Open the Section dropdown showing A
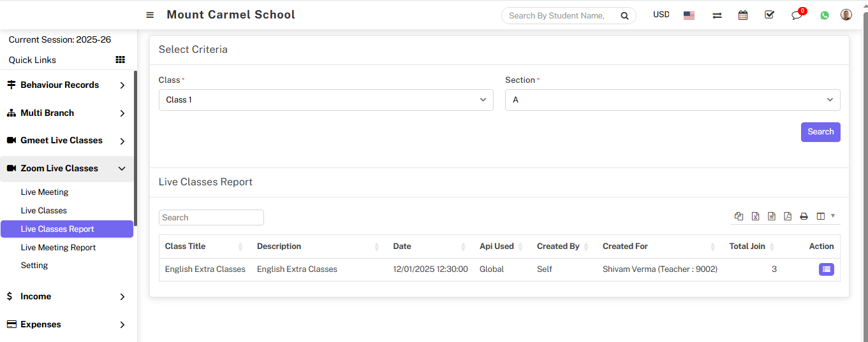Viewport: 868px width, 342px height. click(x=673, y=100)
